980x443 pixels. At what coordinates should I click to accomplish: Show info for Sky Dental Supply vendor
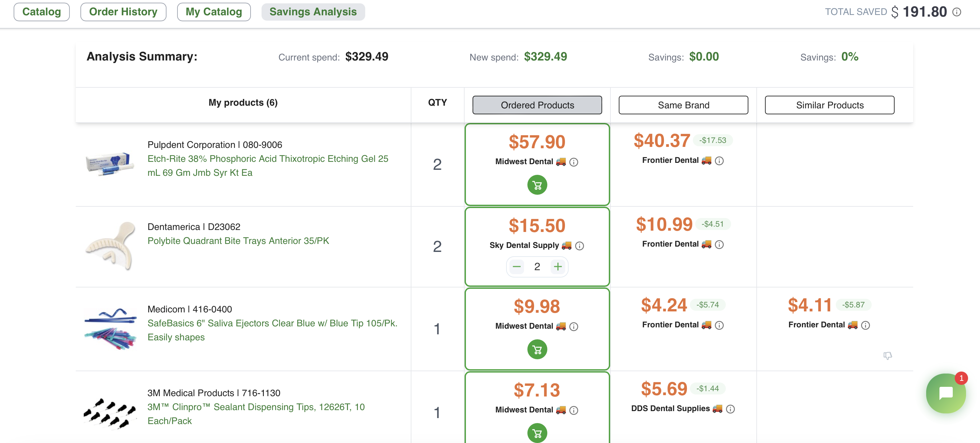coord(580,246)
